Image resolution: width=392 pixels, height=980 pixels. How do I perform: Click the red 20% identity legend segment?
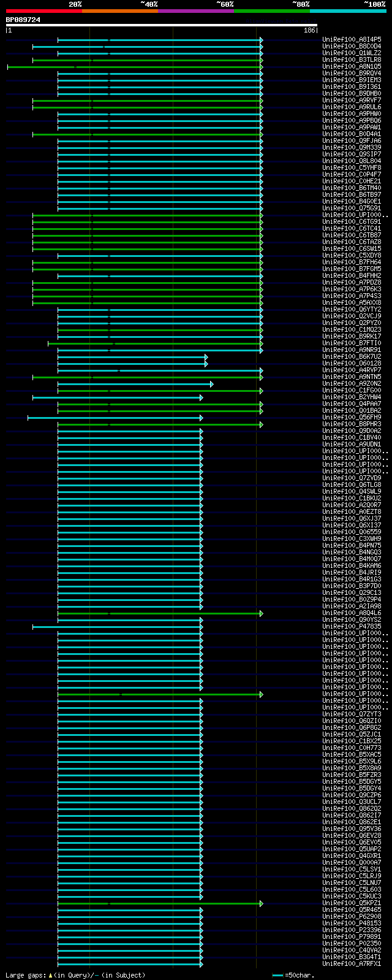44,11
